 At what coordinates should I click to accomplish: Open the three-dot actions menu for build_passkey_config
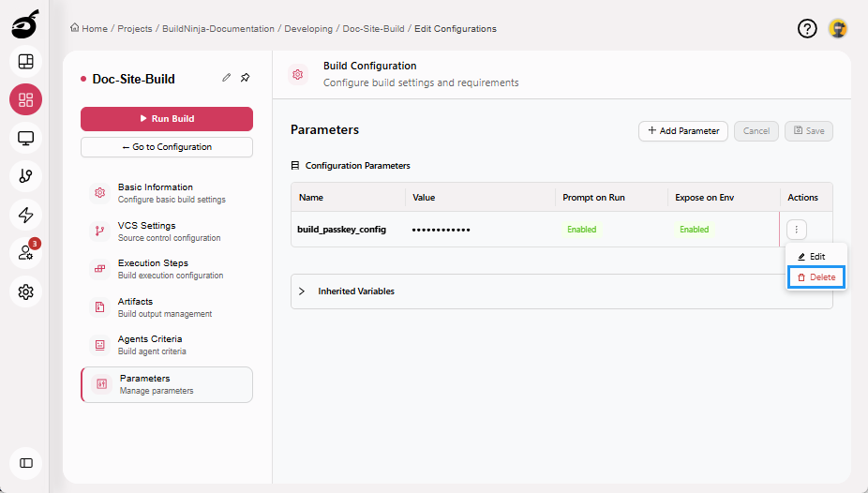tap(797, 230)
